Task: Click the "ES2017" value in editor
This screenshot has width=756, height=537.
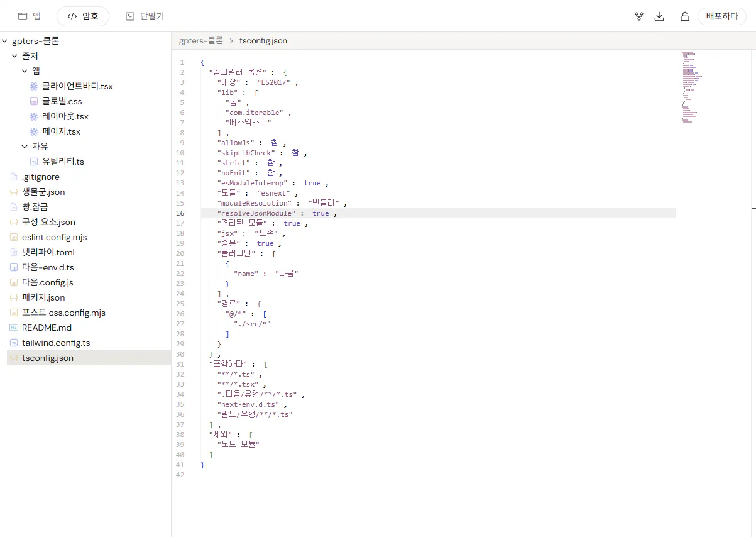Action: [273, 82]
